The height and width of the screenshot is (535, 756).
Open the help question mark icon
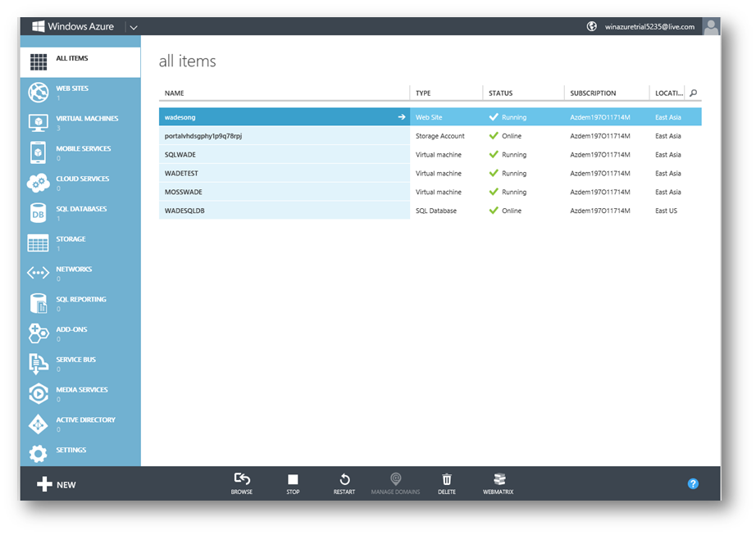tap(693, 484)
